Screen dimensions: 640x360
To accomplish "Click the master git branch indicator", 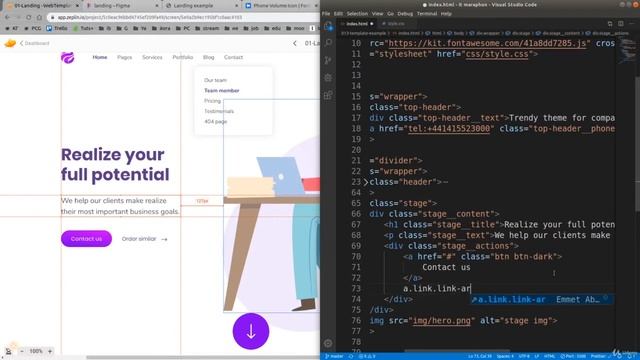I will click(x=334, y=356).
